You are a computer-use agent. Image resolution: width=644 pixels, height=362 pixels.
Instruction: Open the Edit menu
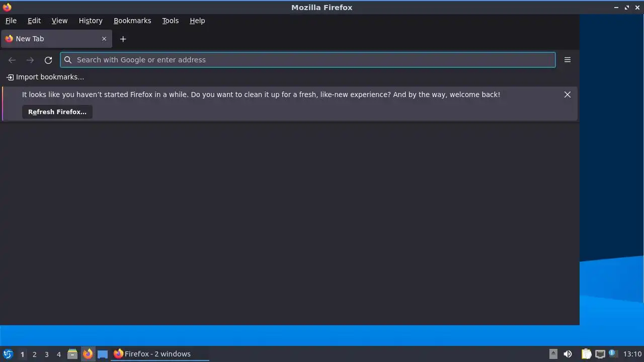point(34,21)
